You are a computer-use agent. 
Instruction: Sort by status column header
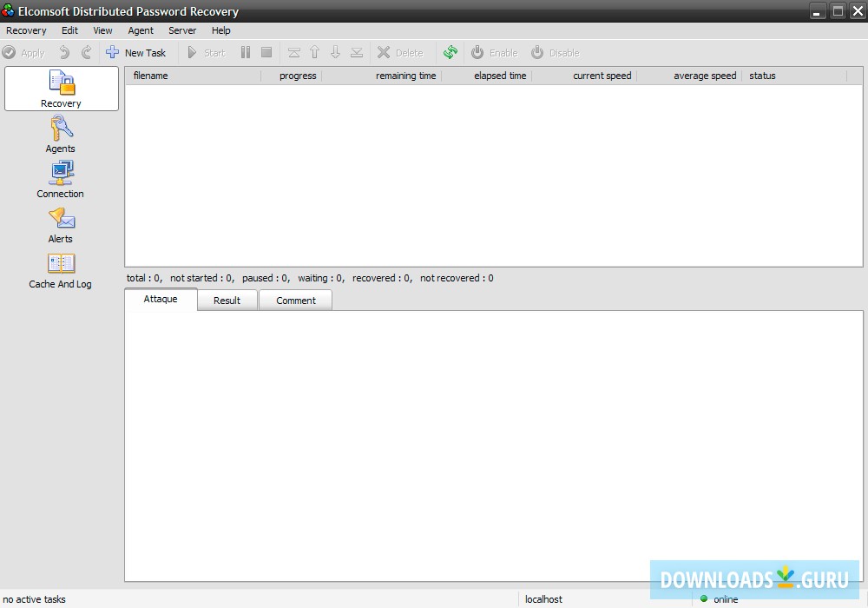(794, 76)
